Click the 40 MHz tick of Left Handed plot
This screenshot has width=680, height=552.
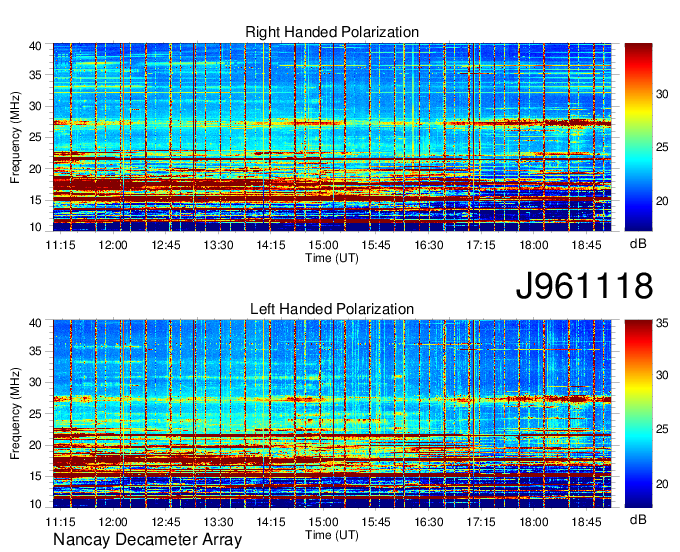[35, 323]
